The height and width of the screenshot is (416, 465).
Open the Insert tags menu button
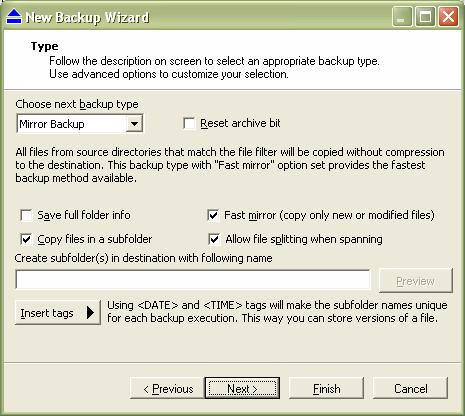(x=57, y=313)
